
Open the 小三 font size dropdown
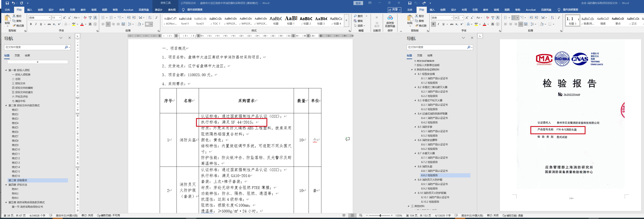(x=462, y=18)
